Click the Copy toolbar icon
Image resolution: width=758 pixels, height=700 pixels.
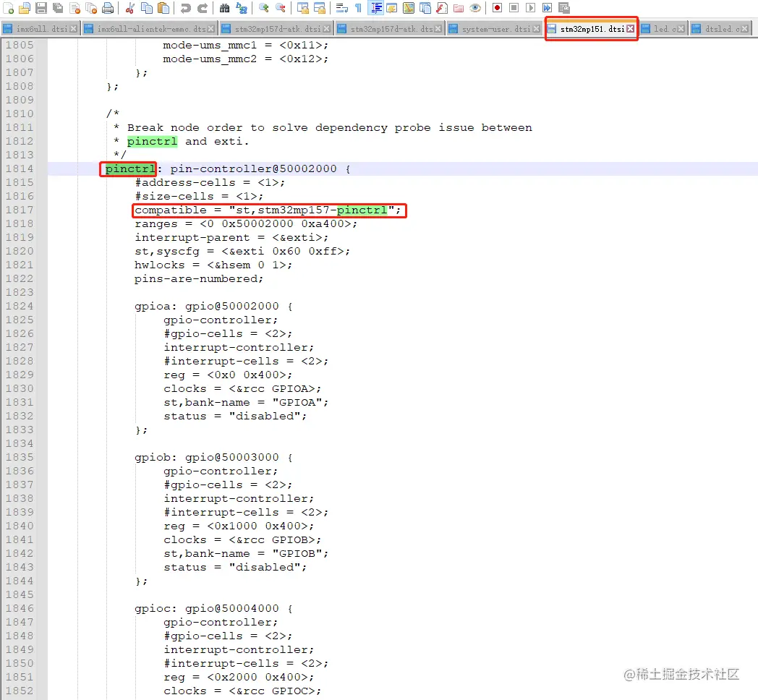coord(147,8)
